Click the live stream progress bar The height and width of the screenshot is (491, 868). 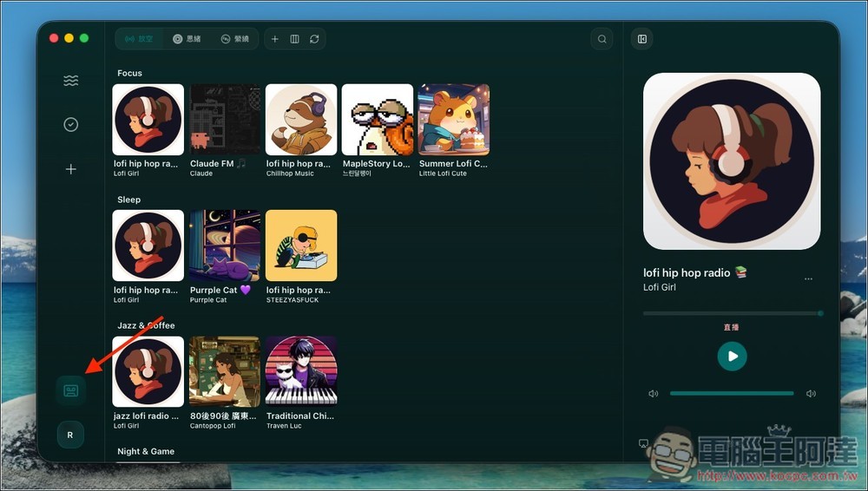coord(733,313)
